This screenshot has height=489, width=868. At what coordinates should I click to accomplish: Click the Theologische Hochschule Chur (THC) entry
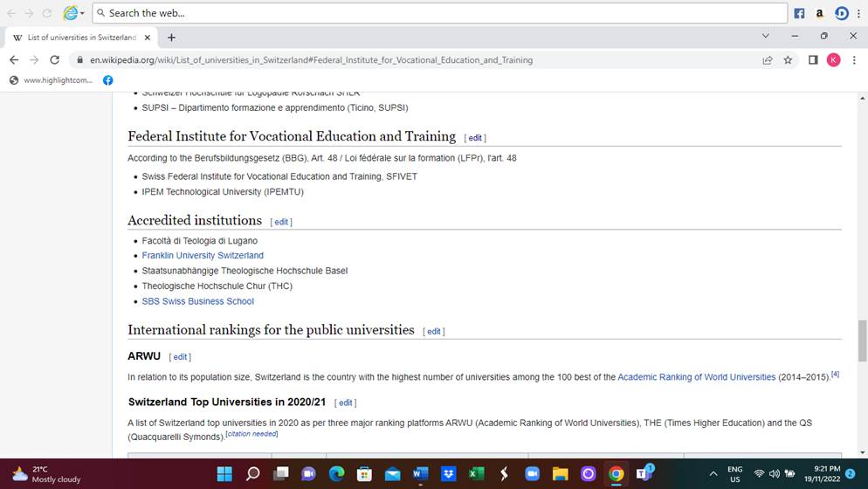[217, 286]
